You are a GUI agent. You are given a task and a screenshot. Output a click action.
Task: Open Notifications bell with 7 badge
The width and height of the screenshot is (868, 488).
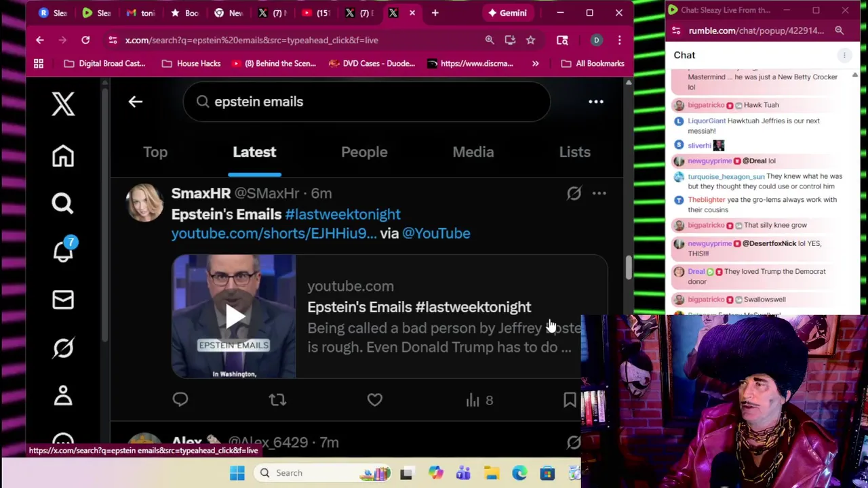[x=63, y=250]
